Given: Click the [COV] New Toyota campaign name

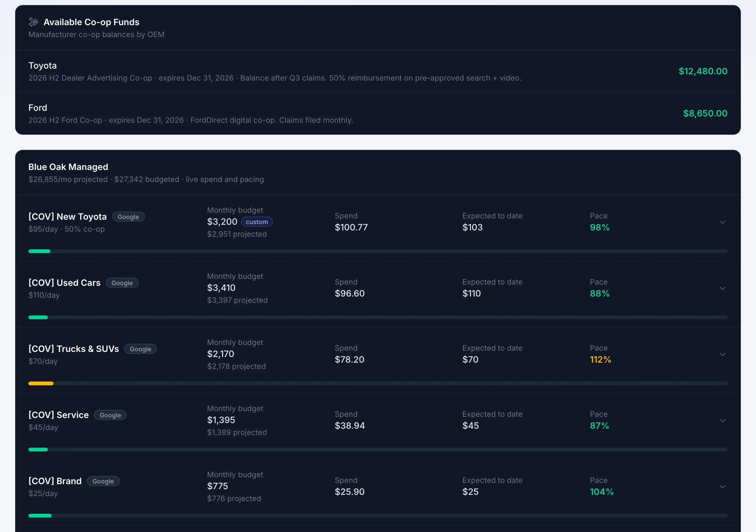Looking at the screenshot, I should 67,217.
